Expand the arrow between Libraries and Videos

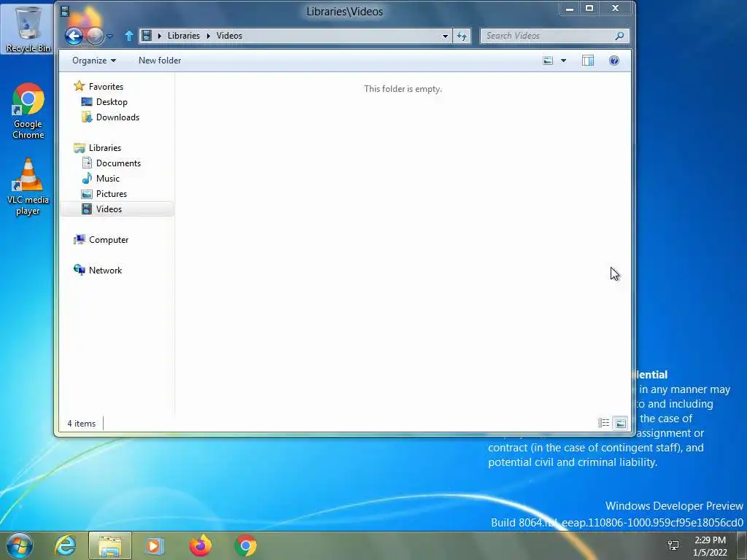208,36
